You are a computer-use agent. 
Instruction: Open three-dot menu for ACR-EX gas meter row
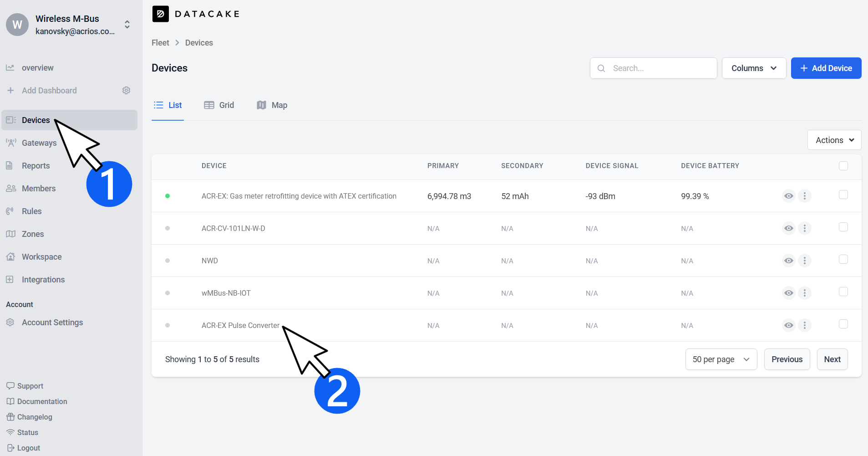[804, 196]
